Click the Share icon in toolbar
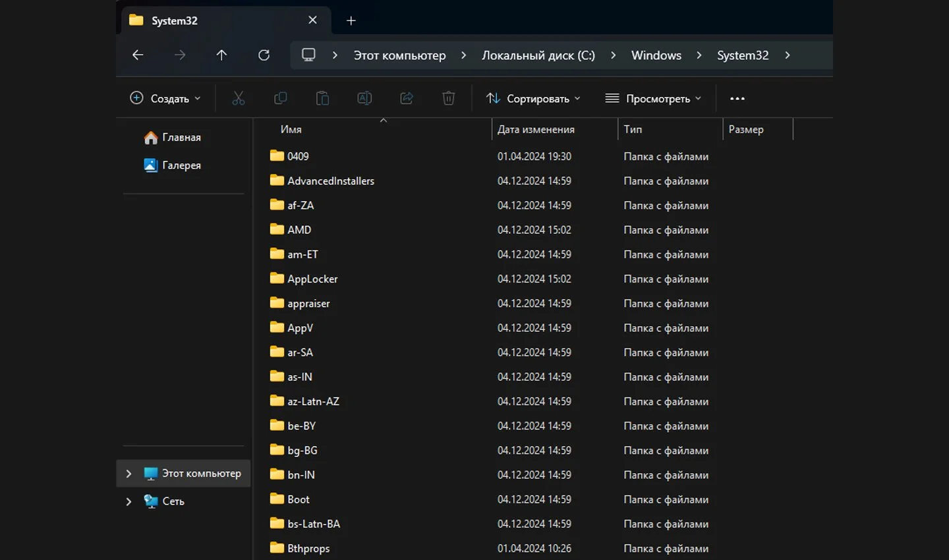This screenshot has height=560, width=949. pyautogui.click(x=407, y=98)
